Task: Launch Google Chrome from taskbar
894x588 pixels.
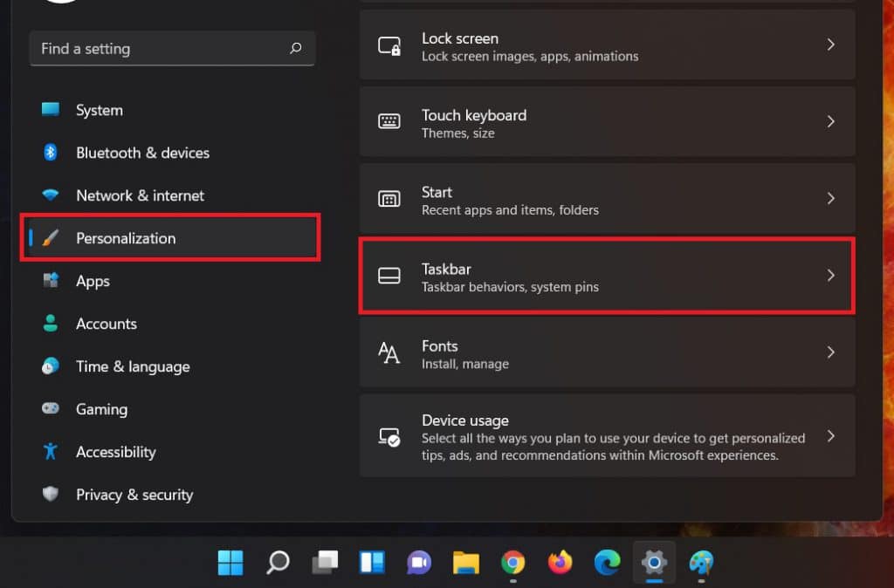Action: pyautogui.click(x=513, y=563)
